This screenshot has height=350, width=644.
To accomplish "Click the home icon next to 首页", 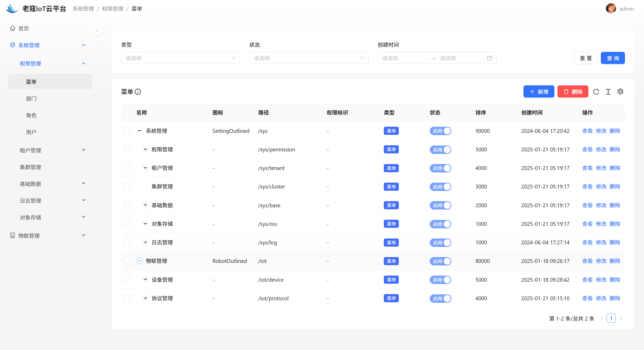I will pyautogui.click(x=12, y=28).
